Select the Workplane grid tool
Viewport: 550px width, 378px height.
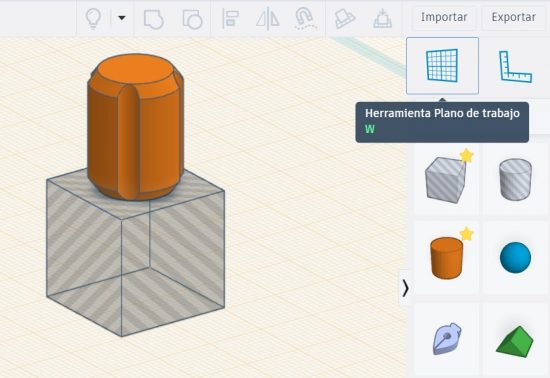pos(442,66)
